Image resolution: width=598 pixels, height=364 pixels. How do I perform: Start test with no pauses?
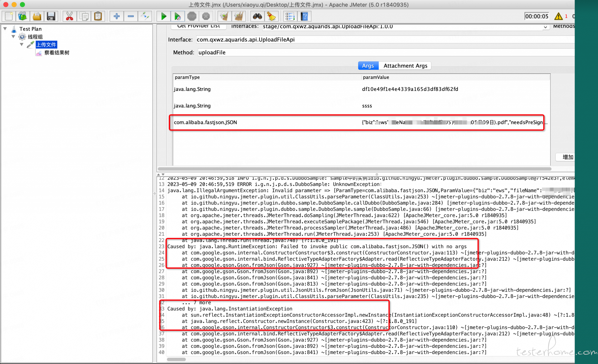click(178, 16)
